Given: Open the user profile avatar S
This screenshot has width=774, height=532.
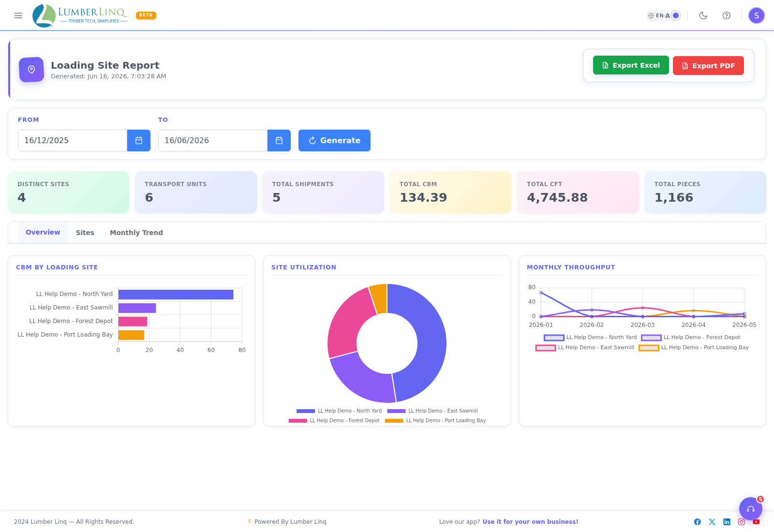Looking at the screenshot, I should tap(757, 15).
